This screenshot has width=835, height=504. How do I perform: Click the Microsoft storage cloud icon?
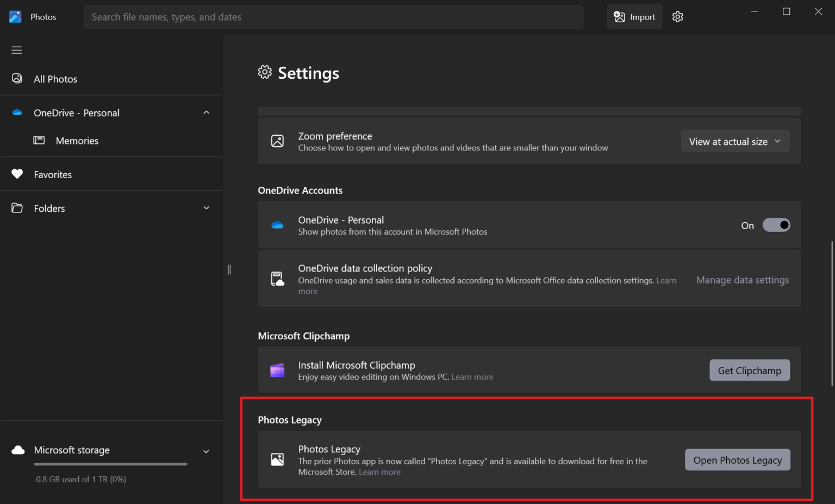click(x=18, y=450)
